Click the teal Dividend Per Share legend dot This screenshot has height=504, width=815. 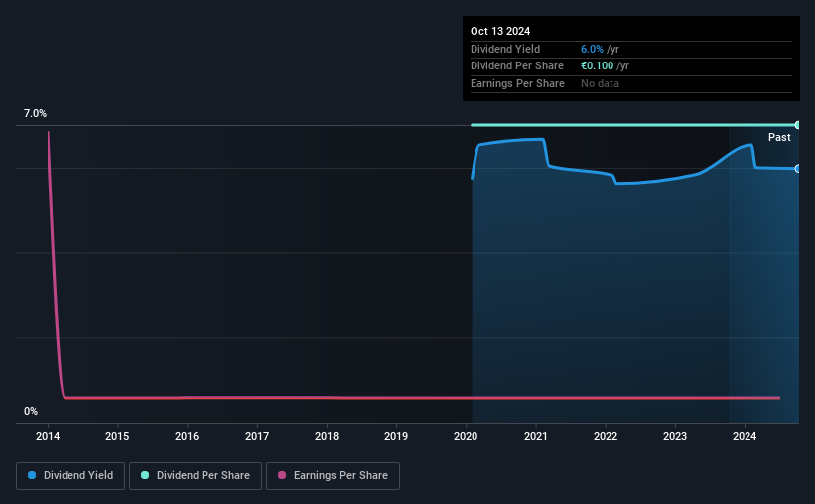[x=145, y=475]
